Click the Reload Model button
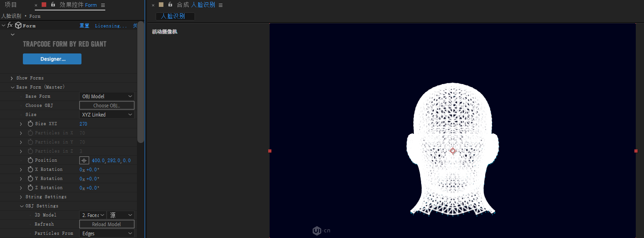 tap(107, 224)
